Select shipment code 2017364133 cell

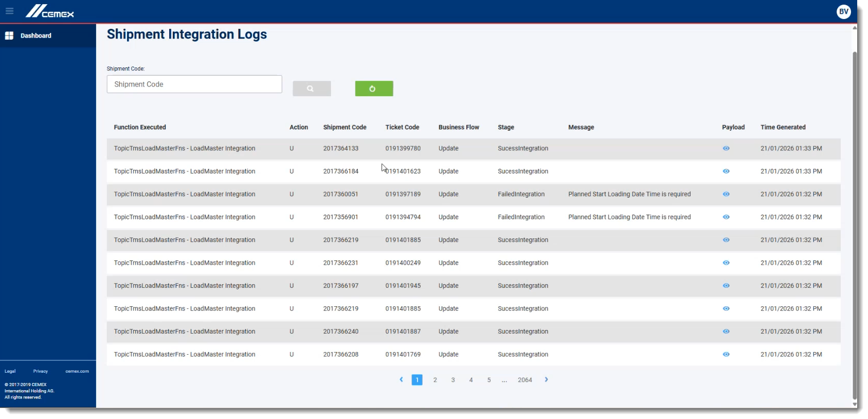[341, 148]
